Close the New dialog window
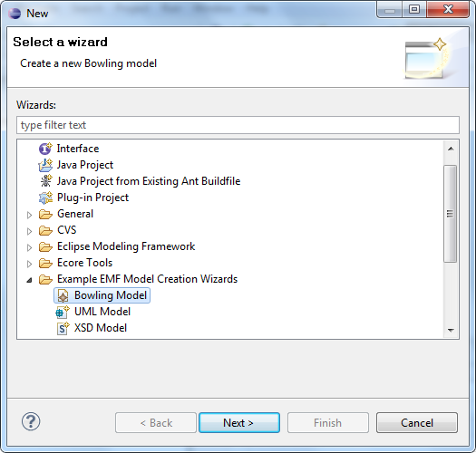Image resolution: width=476 pixels, height=453 pixels. click(x=448, y=9)
